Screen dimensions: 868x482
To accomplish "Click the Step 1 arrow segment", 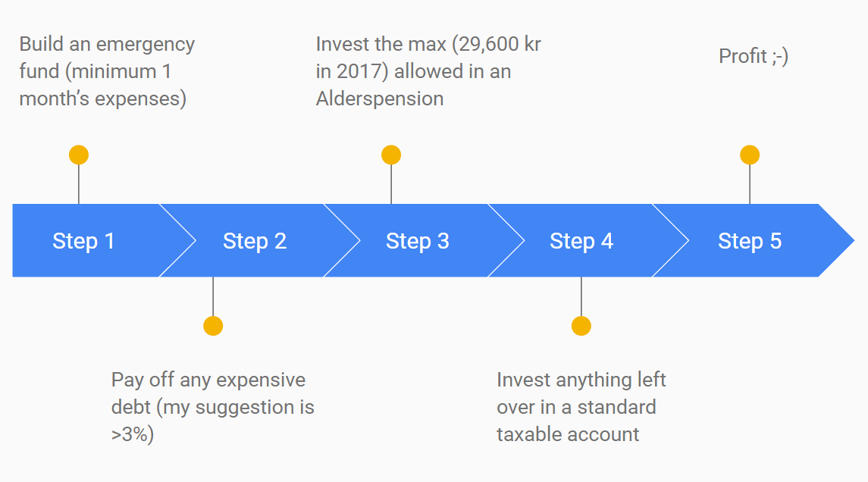I will coord(83,241).
